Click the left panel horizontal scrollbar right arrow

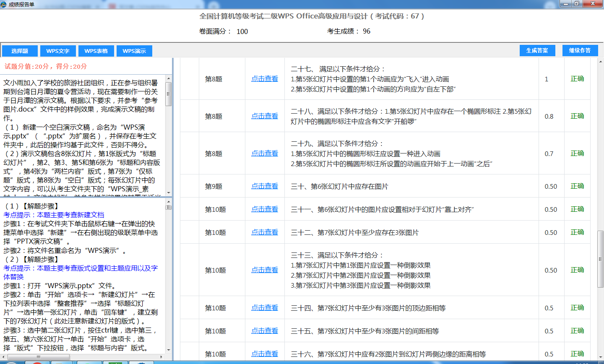pyautogui.click(x=161, y=357)
